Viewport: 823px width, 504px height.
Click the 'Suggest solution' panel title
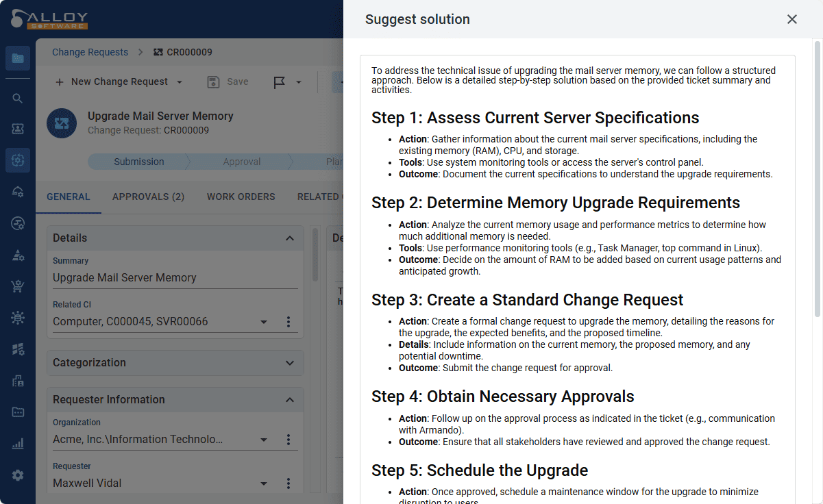click(x=417, y=19)
